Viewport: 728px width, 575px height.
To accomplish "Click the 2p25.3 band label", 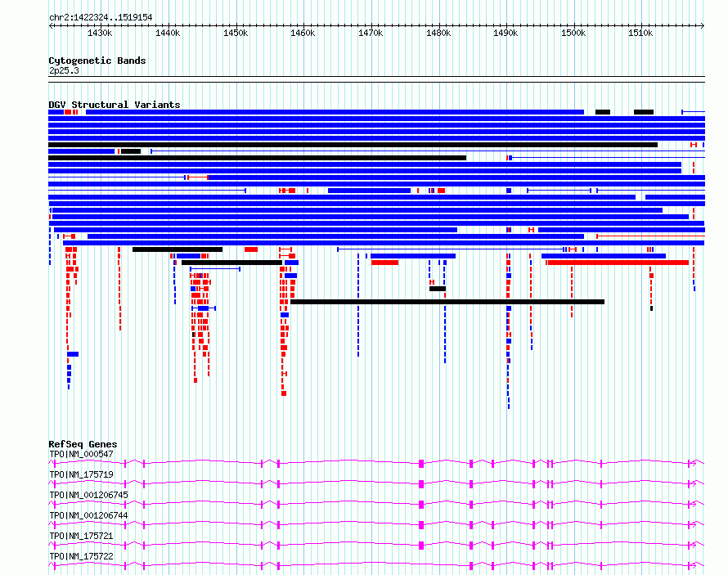I will 64,70.
